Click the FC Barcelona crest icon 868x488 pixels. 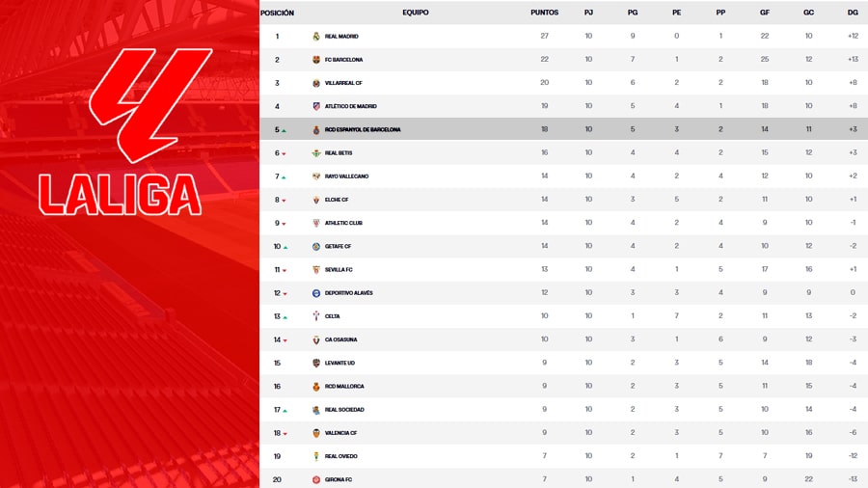[x=316, y=60]
